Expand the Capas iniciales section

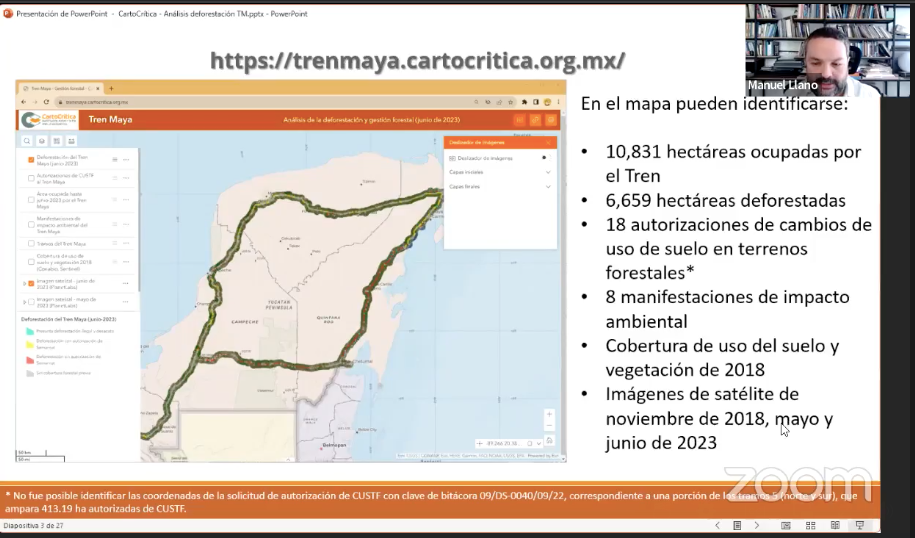point(547,172)
